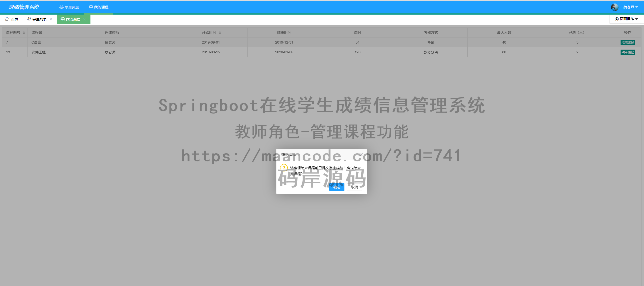Click the 考试 assessment cell

pos(431,42)
